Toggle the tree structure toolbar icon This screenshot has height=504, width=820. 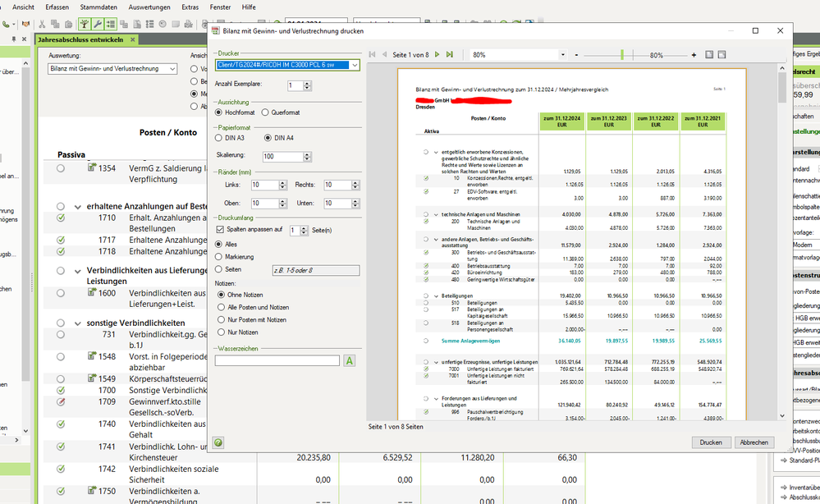click(x=84, y=24)
